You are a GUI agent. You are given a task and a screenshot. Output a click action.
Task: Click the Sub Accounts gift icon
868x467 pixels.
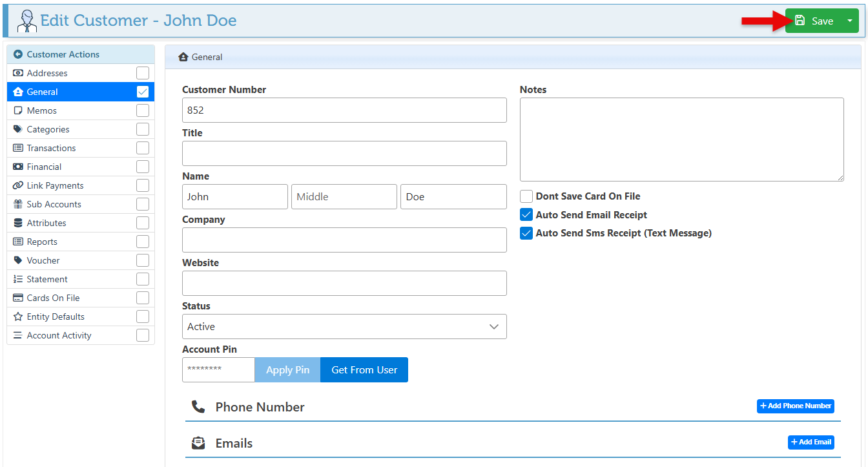pos(18,204)
